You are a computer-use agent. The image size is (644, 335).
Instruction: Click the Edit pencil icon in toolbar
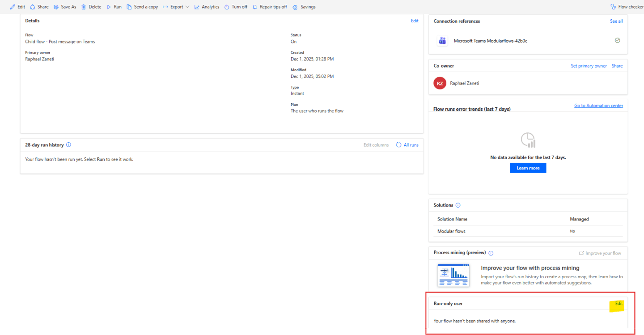(13, 7)
